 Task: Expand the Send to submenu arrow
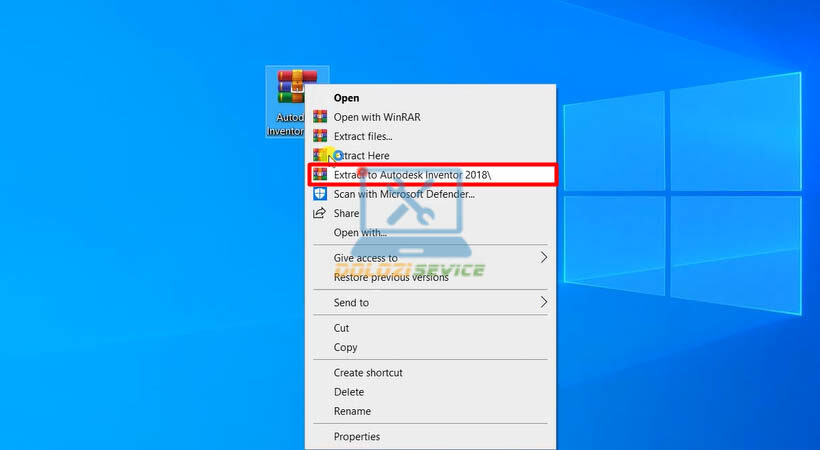click(543, 302)
